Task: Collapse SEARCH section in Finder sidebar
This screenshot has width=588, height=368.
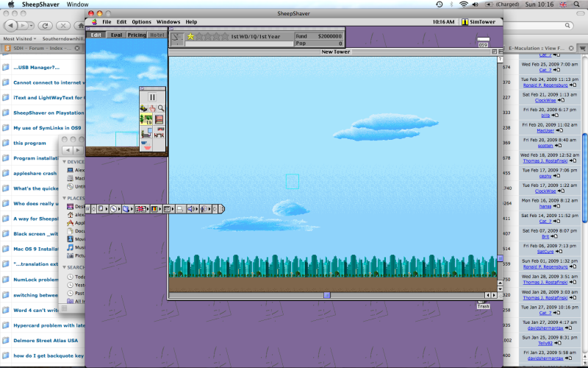Action: pyautogui.click(x=65, y=267)
